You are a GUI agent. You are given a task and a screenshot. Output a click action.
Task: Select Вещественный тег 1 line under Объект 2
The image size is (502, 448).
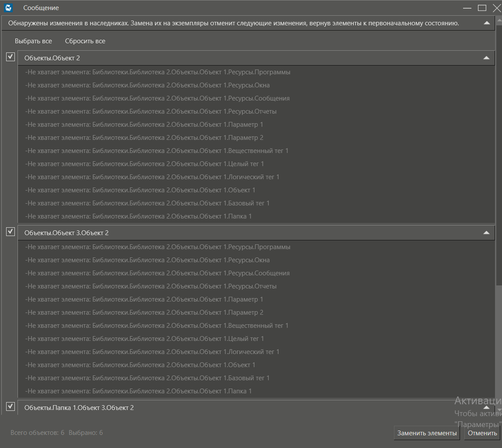point(157,151)
